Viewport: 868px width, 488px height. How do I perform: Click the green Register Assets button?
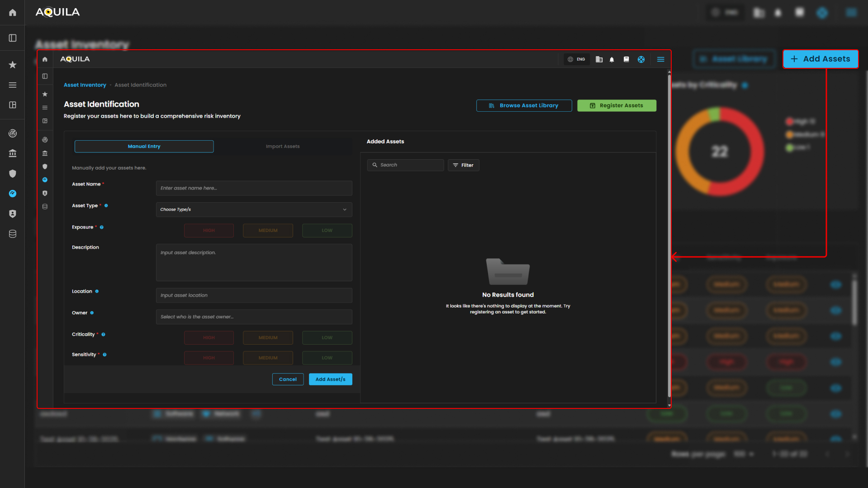coord(617,105)
